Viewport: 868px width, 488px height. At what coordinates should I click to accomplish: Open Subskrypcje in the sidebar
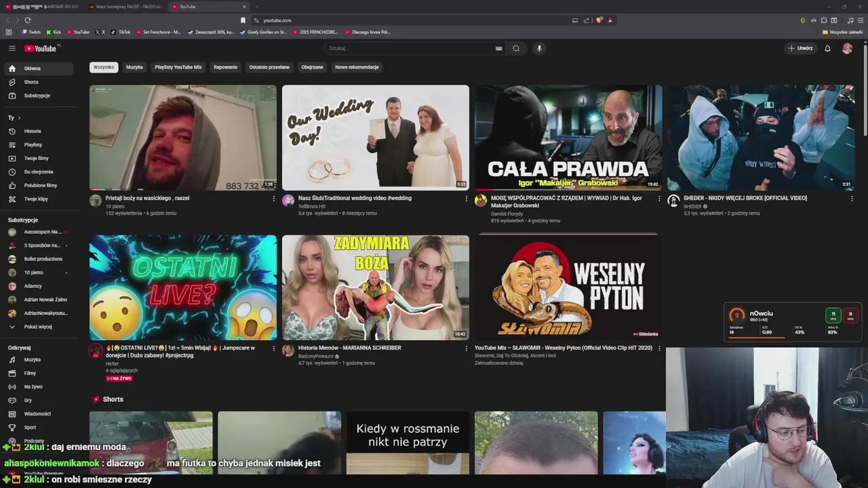(37, 96)
